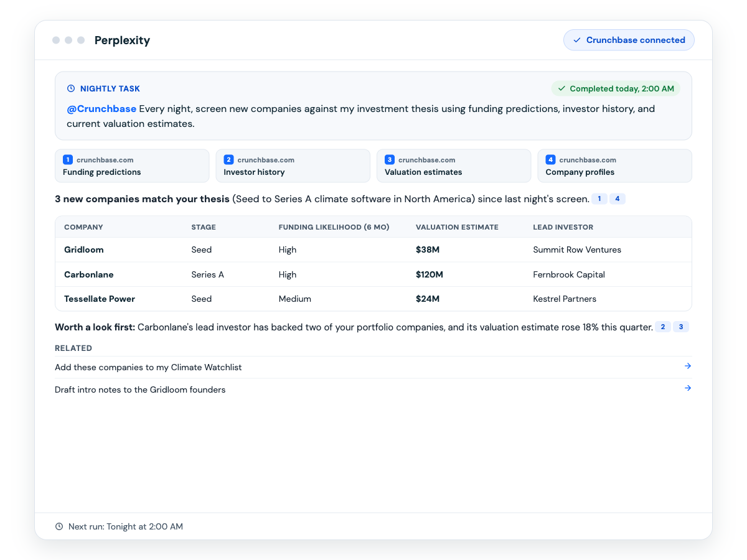Image resolution: width=747 pixels, height=560 pixels.
Task: Click citation 2 after 18% this quarter
Action: pyautogui.click(x=663, y=327)
